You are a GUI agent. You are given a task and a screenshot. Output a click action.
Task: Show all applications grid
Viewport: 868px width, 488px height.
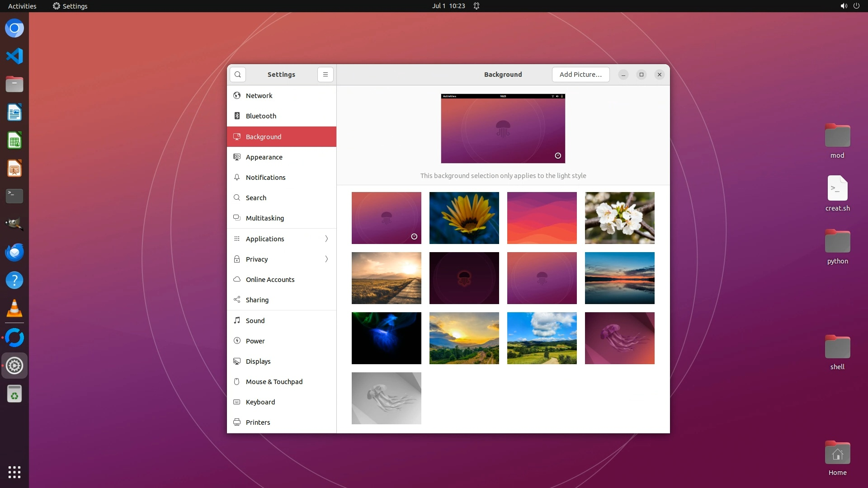(14, 472)
